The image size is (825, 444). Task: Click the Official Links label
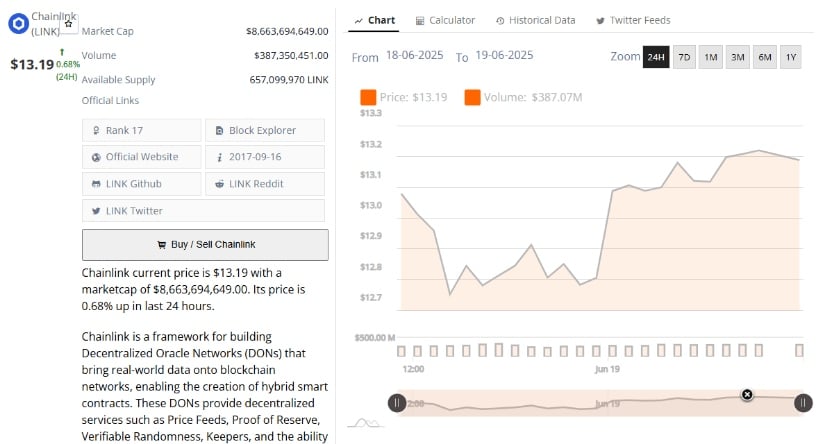click(110, 100)
